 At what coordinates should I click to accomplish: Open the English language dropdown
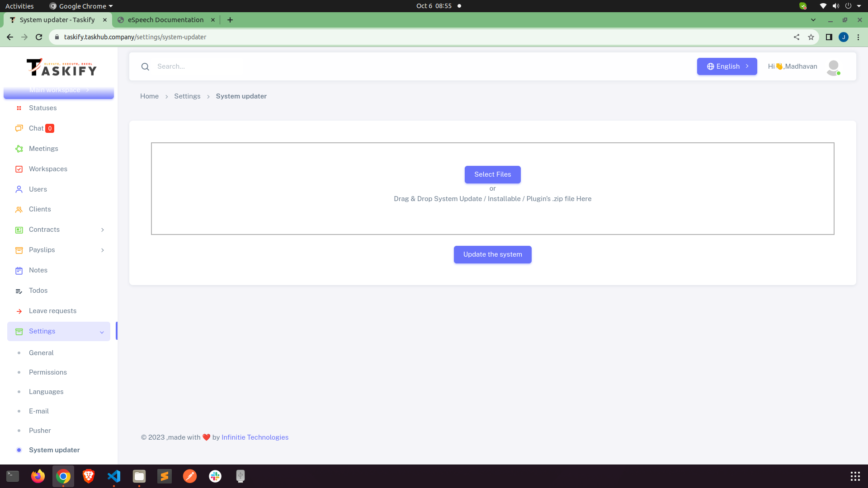click(727, 66)
